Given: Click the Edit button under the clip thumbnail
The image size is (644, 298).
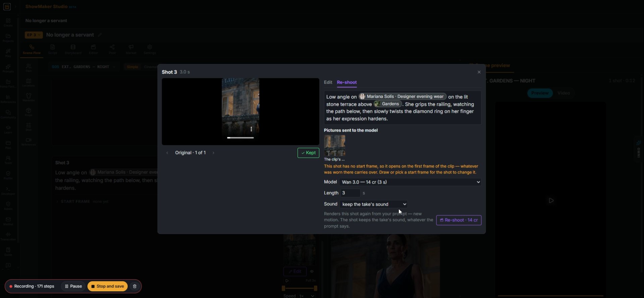Looking at the screenshot, I should pos(295,271).
